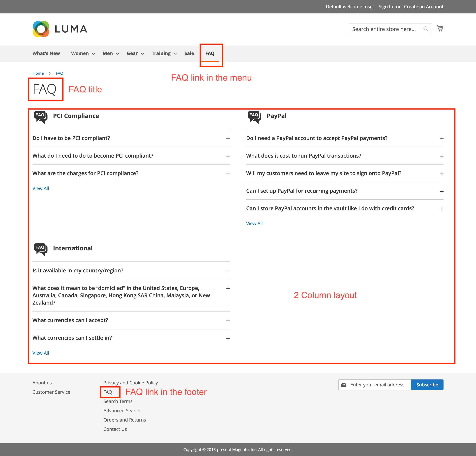This screenshot has width=476, height=456.
Task: Open Contact Us footer link
Action: pyautogui.click(x=115, y=429)
